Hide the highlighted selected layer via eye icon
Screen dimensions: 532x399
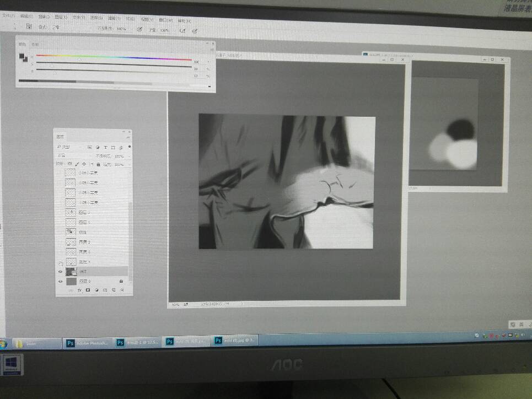[x=61, y=272]
